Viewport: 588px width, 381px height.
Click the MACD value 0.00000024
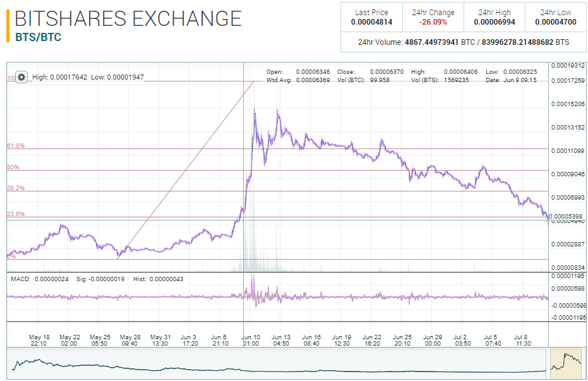[x=51, y=279]
